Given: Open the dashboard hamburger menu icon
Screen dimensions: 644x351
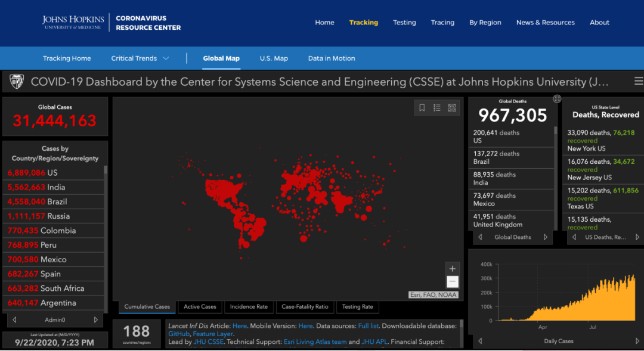Looking at the screenshot, I should coord(638,81).
